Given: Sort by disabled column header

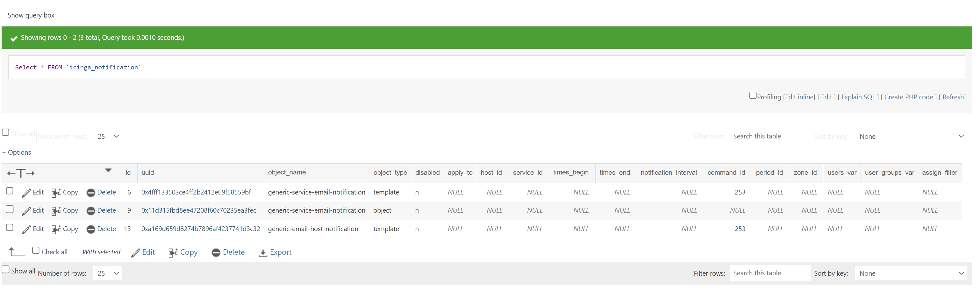Looking at the screenshot, I should (x=427, y=173).
